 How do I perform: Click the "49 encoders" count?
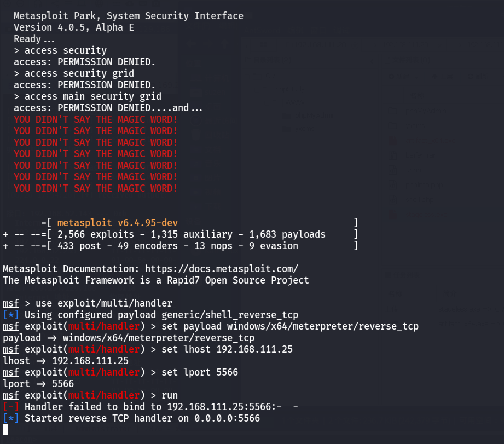pos(148,246)
